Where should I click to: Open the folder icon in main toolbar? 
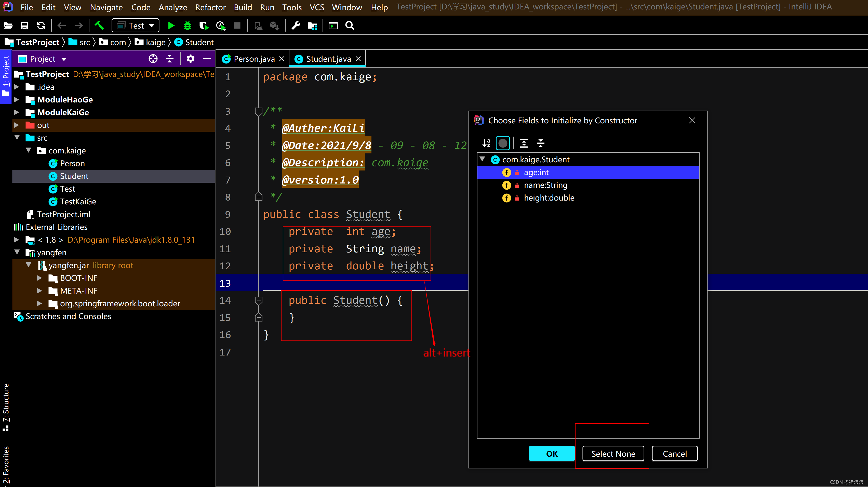8,26
